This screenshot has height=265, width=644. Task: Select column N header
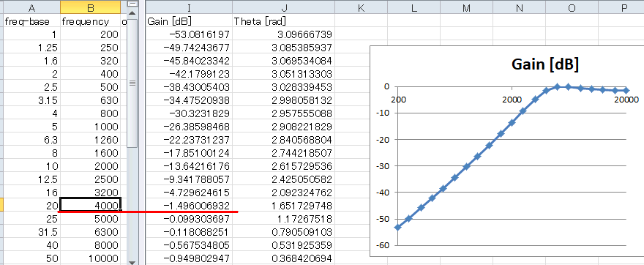(x=519, y=7)
